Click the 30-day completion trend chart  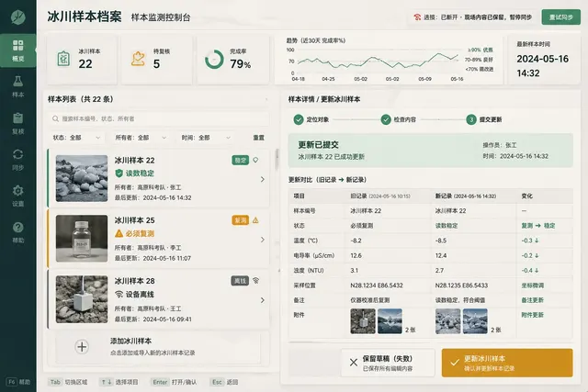(x=389, y=60)
